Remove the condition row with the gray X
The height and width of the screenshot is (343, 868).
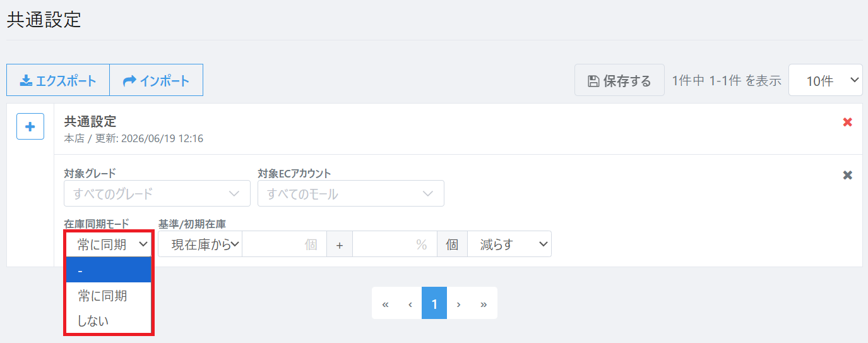(848, 175)
